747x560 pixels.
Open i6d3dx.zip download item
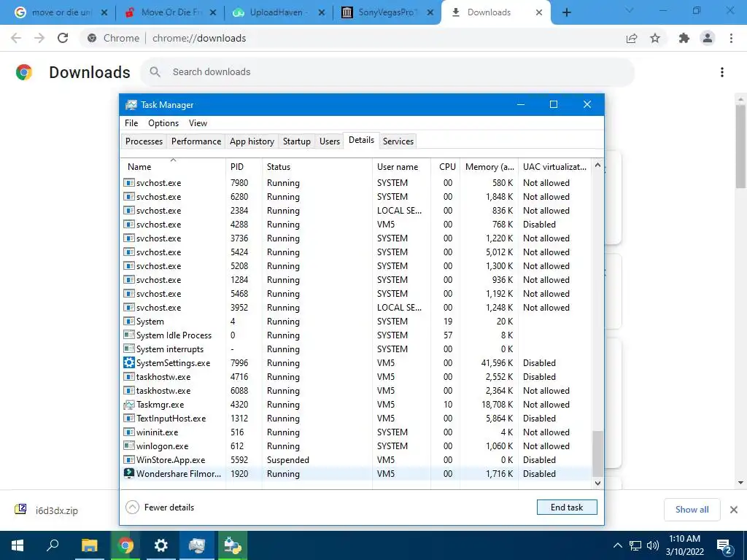click(56, 510)
